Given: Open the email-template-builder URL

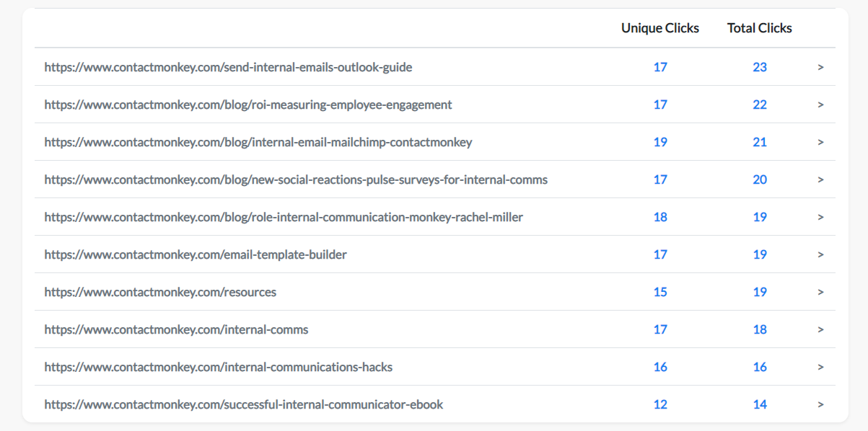Looking at the screenshot, I should 196,254.
